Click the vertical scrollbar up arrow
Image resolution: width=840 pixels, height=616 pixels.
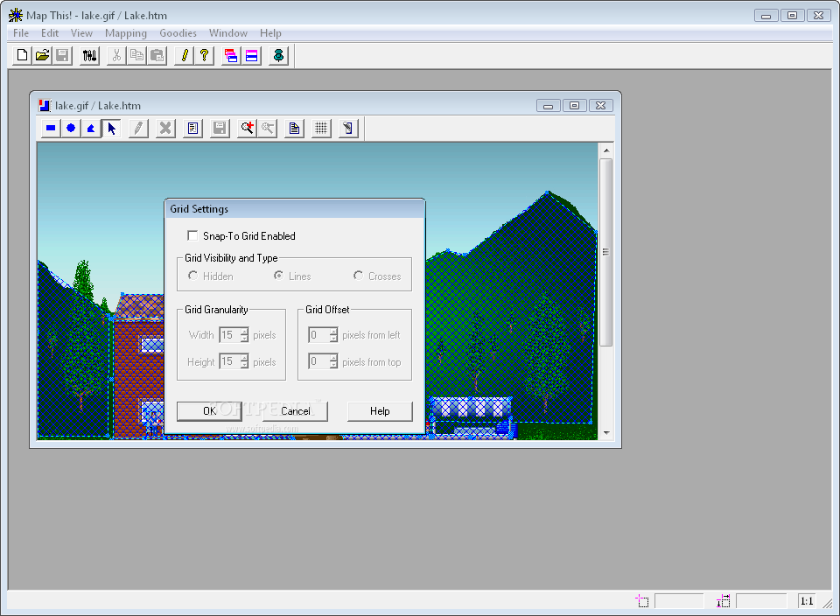[605, 150]
